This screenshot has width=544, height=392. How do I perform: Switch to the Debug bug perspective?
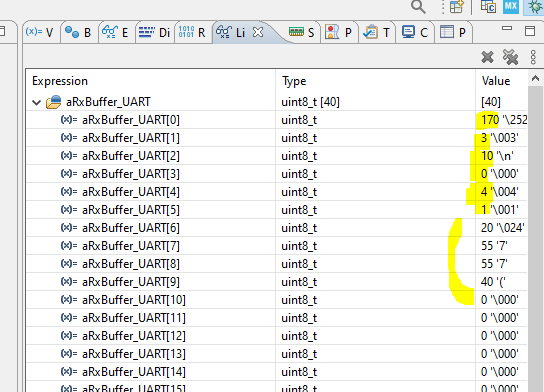(x=534, y=6)
